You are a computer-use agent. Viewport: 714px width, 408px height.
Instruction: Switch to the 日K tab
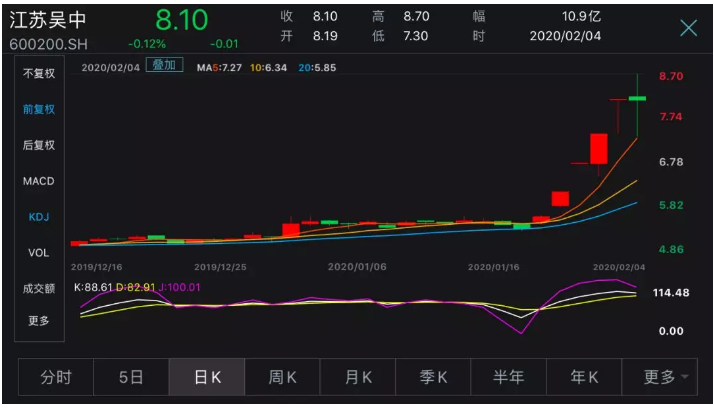coord(207,377)
